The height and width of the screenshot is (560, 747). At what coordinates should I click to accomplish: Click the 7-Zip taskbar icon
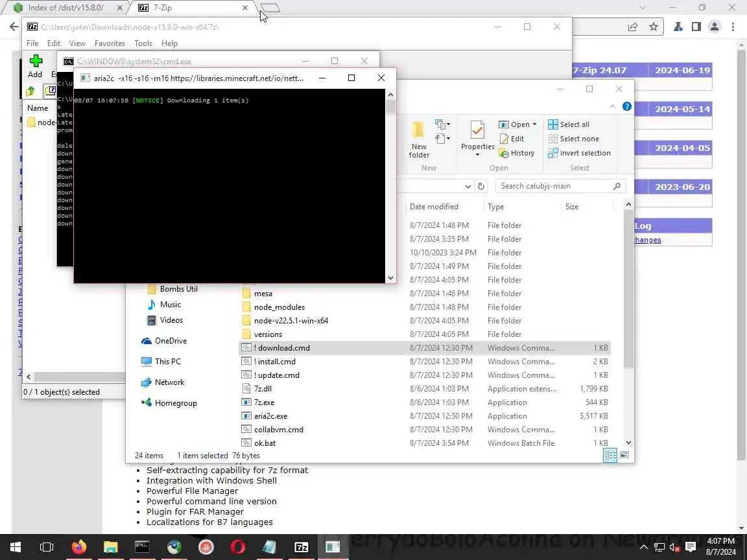coord(301,546)
